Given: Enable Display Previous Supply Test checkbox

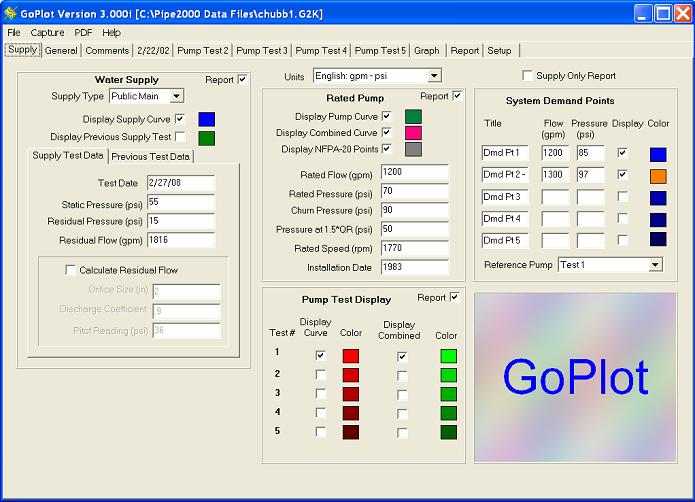Looking at the screenshot, I should point(180,136).
